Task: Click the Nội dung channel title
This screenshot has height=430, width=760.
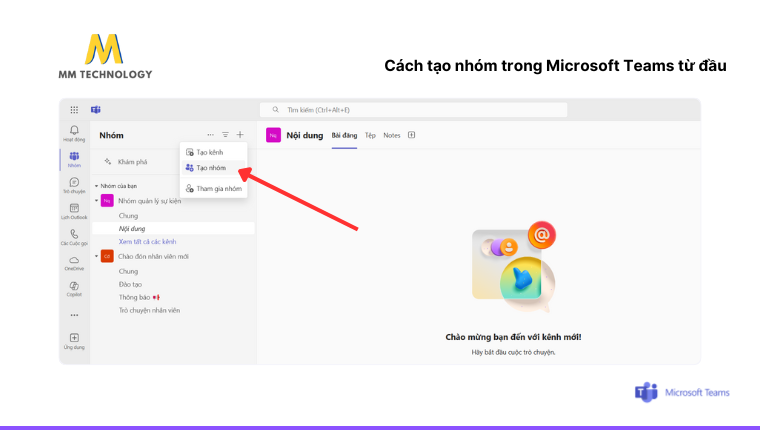Action: click(x=304, y=135)
